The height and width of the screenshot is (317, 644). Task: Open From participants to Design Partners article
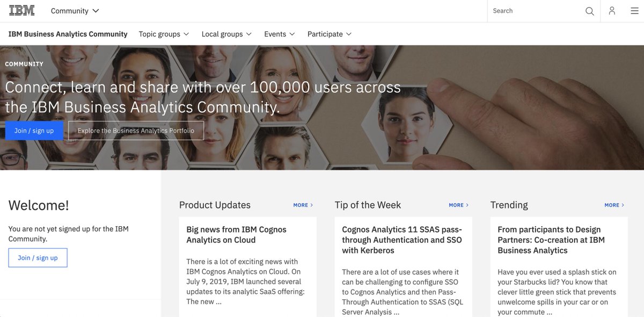[x=551, y=240]
